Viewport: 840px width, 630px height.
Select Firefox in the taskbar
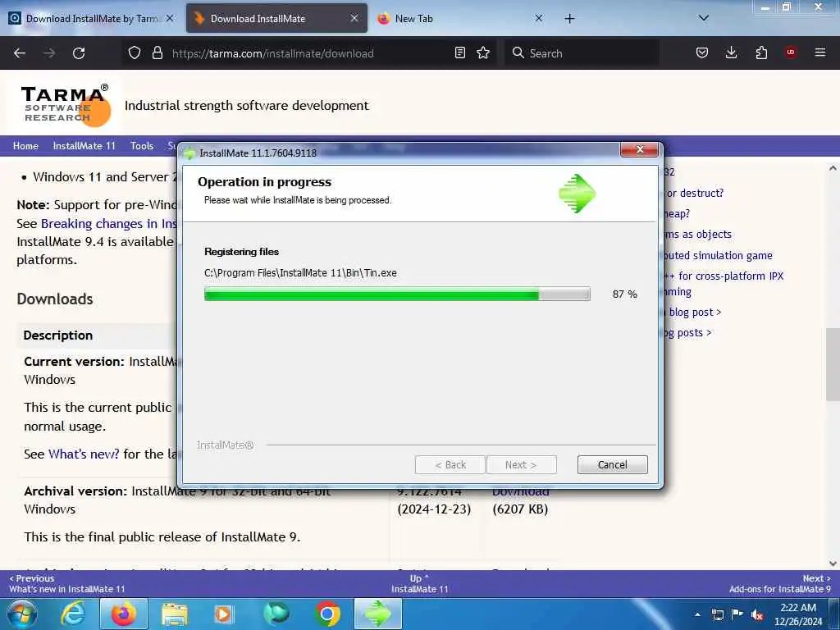click(x=124, y=614)
